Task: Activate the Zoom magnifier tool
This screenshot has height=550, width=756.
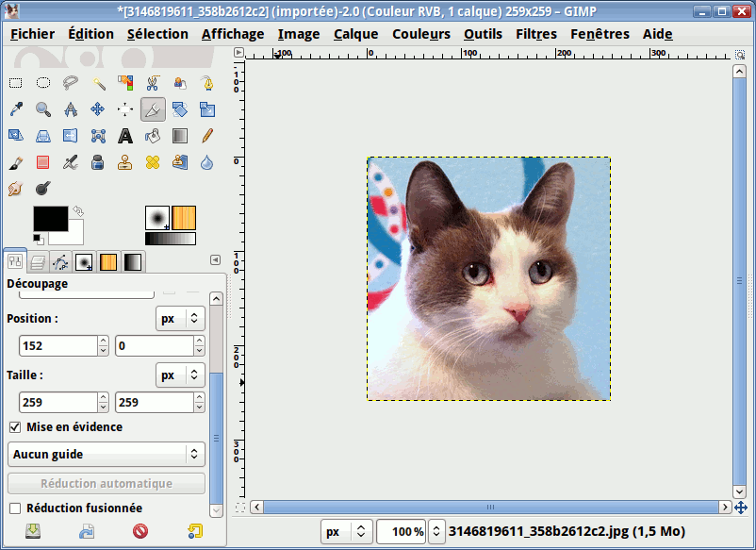Action: pos(43,109)
